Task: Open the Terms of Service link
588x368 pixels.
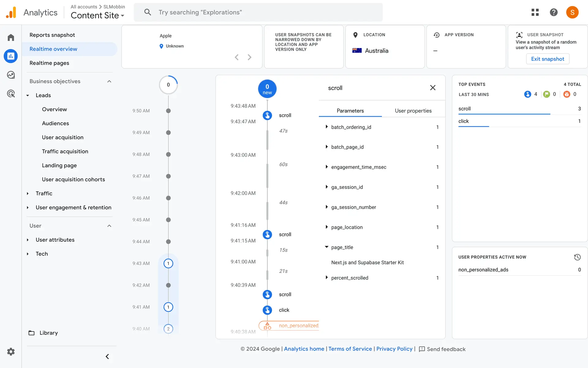Action: pyautogui.click(x=350, y=349)
